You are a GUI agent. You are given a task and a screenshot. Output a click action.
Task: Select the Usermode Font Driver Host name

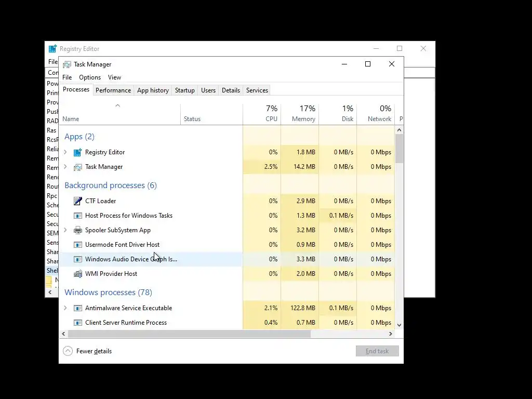pos(122,245)
